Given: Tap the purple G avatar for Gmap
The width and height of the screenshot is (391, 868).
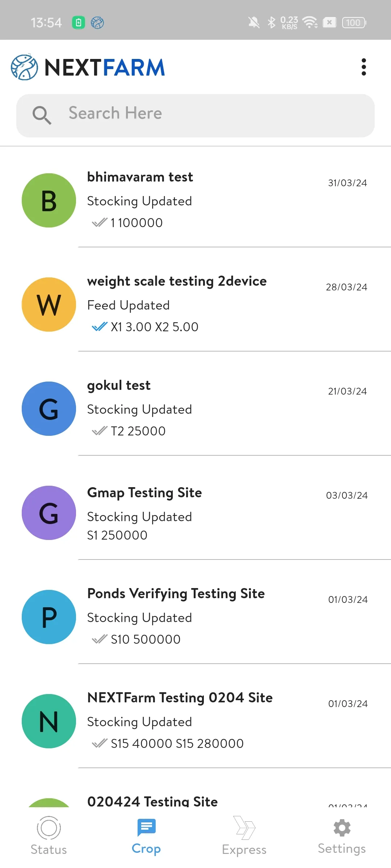Looking at the screenshot, I should [49, 513].
